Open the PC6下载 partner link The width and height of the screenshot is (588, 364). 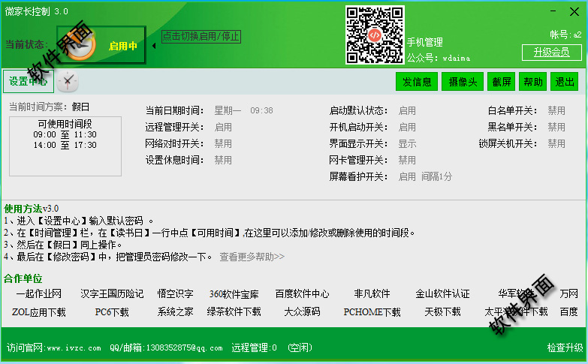click(x=112, y=312)
